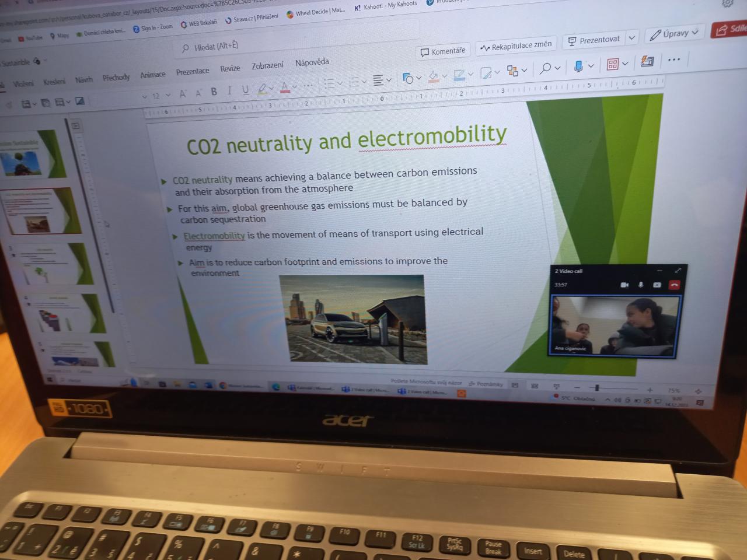Toggle Bold text formatting

[214, 92]
